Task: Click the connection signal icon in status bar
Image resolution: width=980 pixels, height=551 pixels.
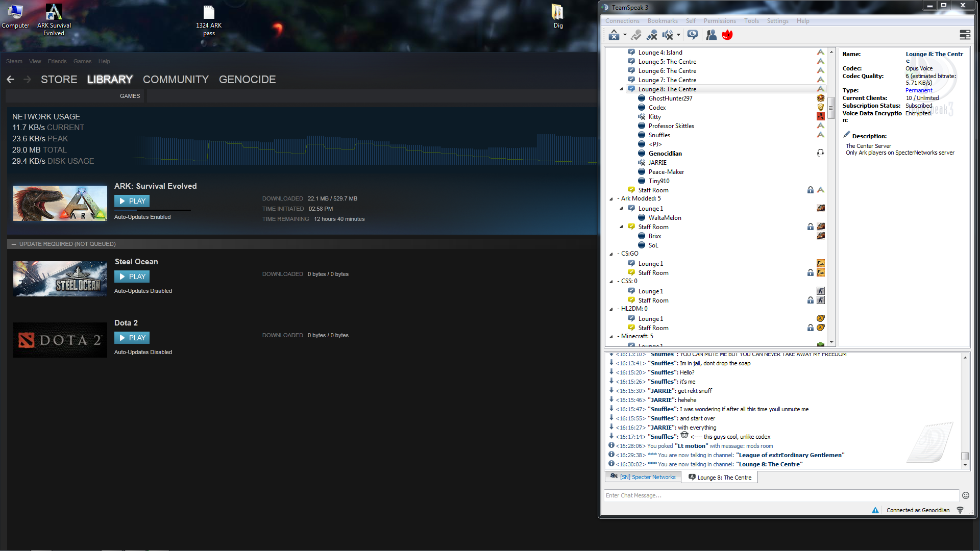Action: tap(960, 510)
